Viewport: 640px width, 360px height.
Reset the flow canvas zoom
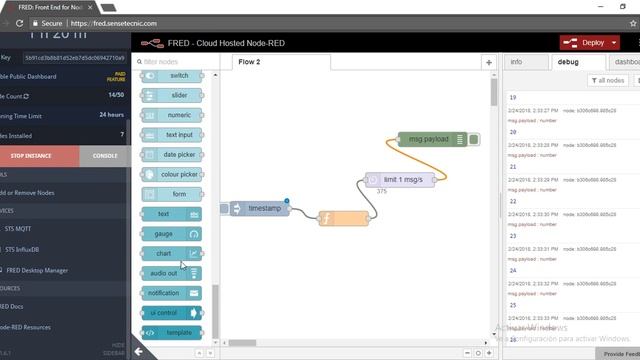point(478,353)
